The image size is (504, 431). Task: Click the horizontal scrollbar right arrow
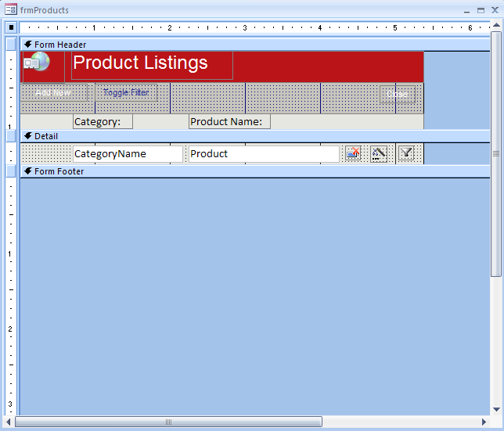[x=484, y=422]
